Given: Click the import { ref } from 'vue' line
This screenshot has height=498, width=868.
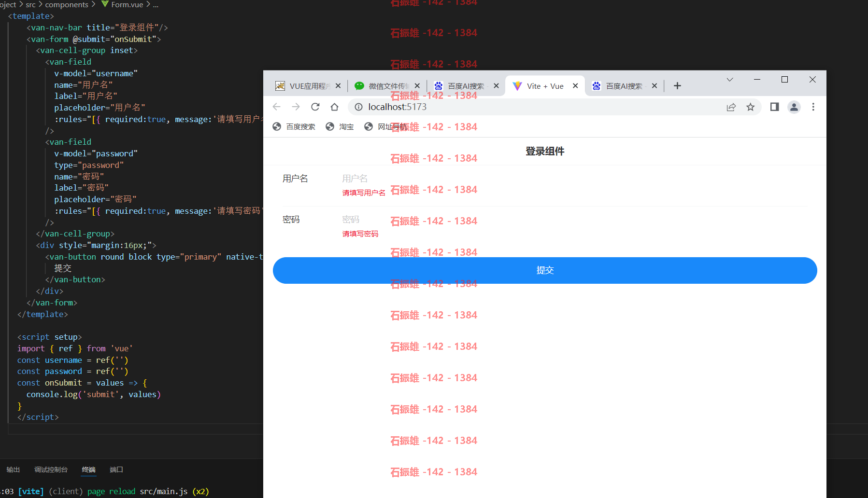Looking at the screenshot, I should click(x=75, y=348).
